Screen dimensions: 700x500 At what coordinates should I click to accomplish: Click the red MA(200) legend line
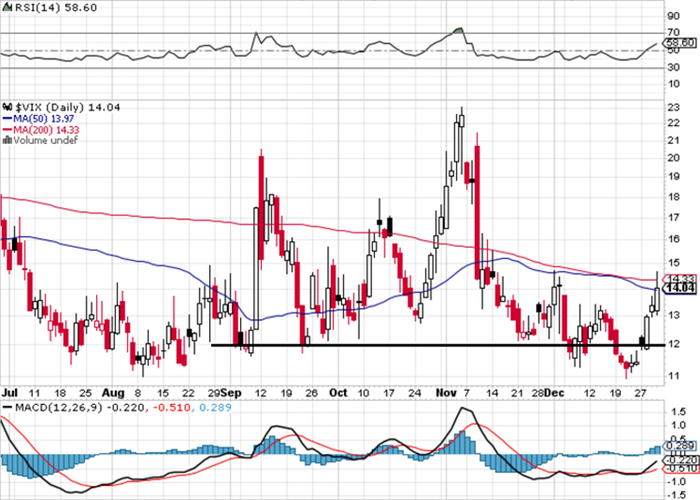coord(7,130)
